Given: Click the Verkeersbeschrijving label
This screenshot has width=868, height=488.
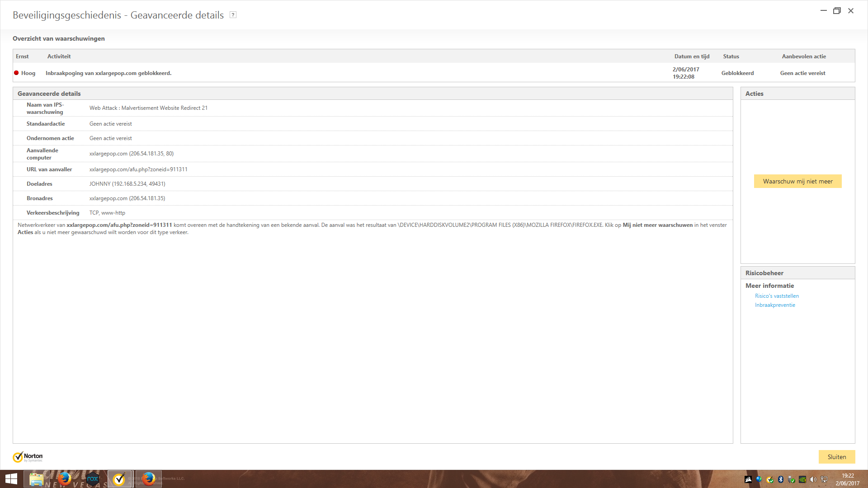Looking at the screenshot, I should coord(53,213).
